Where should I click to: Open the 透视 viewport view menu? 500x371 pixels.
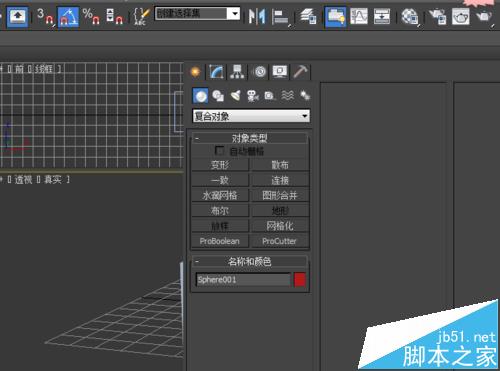tap(23, 180)
